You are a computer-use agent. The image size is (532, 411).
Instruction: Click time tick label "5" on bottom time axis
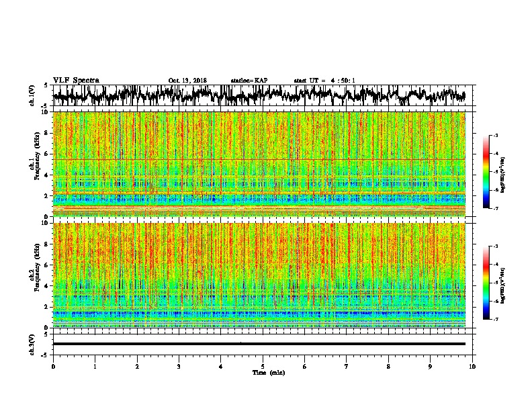point(263,367)
